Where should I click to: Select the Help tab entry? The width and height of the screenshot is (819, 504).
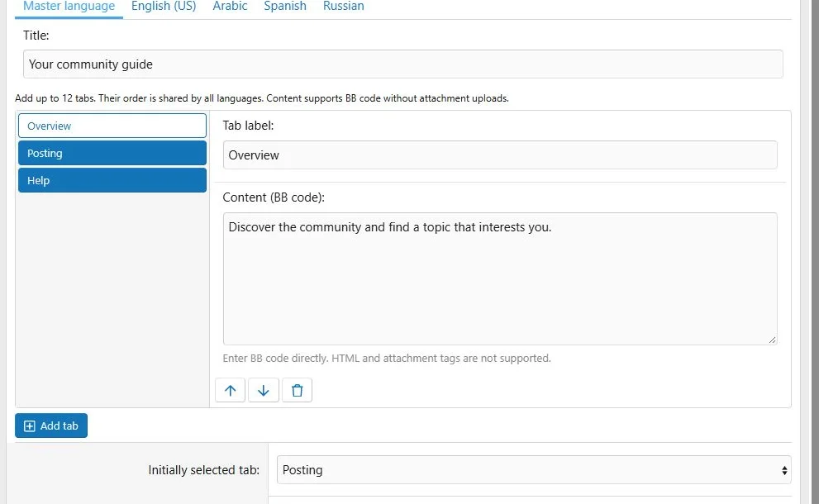[x=112, y=180]
